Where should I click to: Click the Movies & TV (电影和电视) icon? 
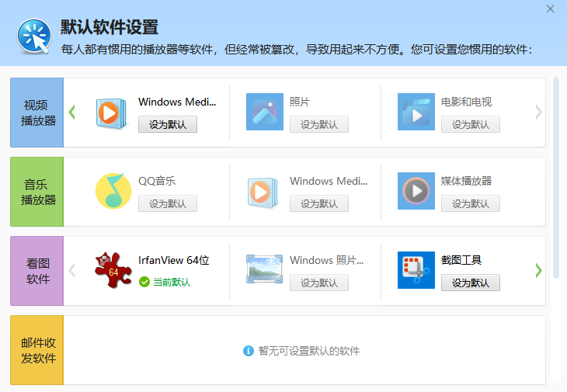[x=416, y=112]
